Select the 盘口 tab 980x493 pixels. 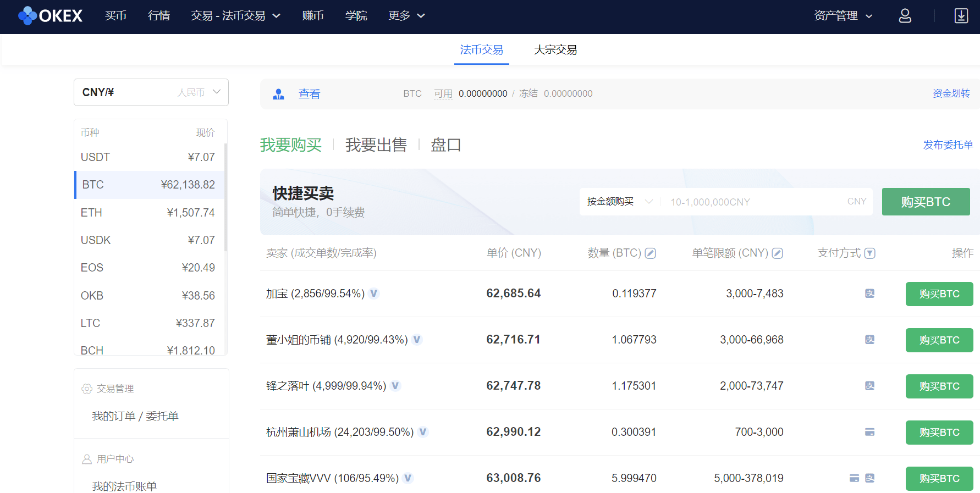[x=446, y=145]
